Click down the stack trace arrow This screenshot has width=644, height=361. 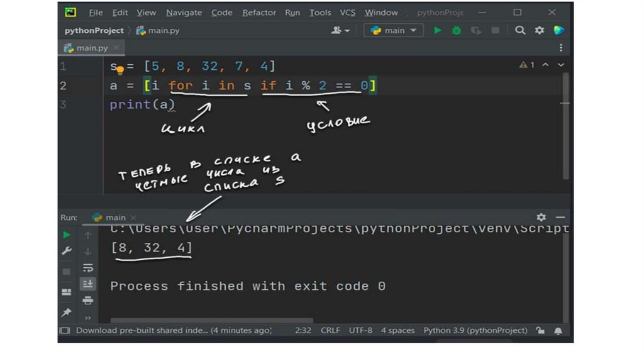[87, 252]
